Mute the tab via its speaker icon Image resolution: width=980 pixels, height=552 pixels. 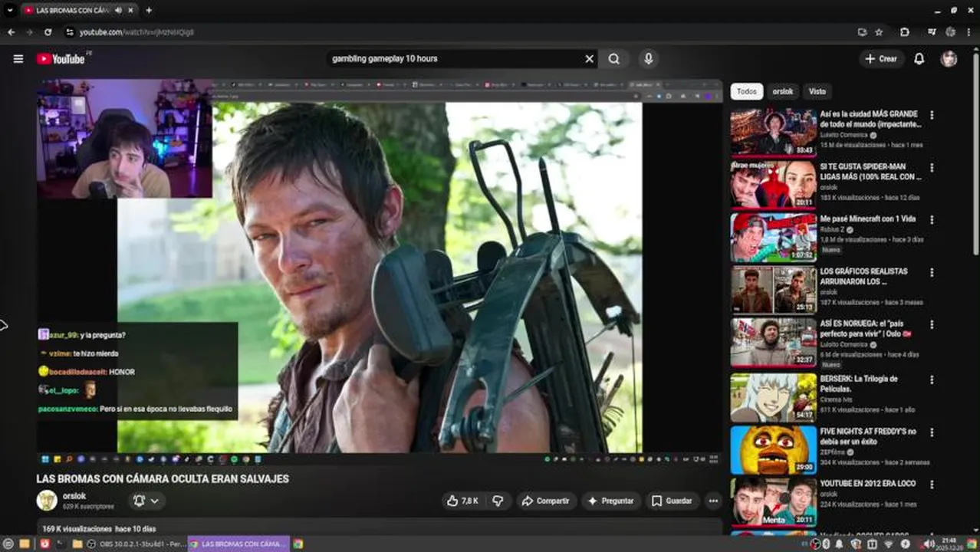coord(119,11)
